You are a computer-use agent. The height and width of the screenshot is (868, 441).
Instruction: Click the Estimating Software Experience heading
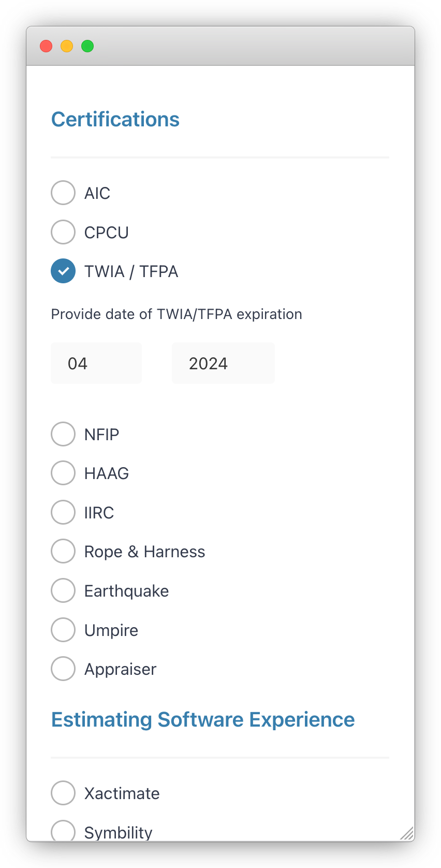203,720
